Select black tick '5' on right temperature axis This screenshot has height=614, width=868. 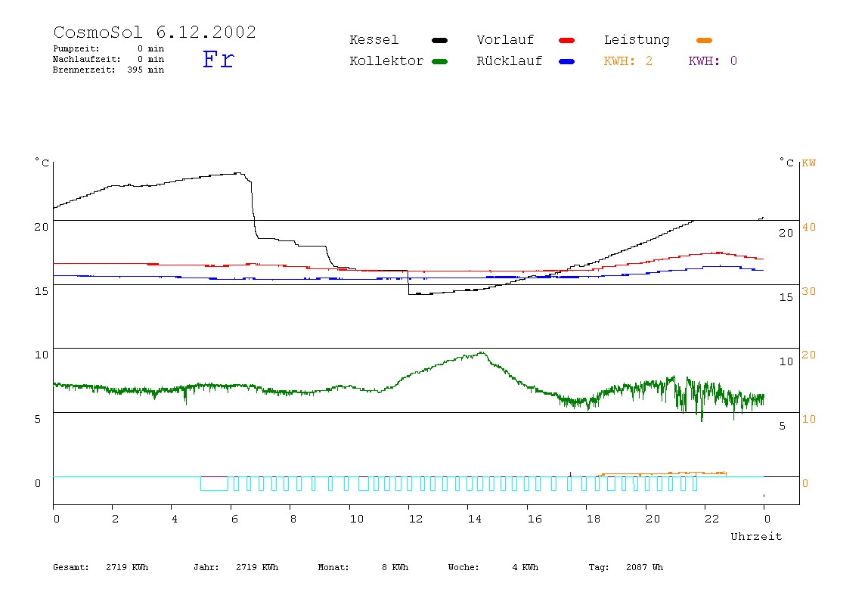click(x=783, y=426)
